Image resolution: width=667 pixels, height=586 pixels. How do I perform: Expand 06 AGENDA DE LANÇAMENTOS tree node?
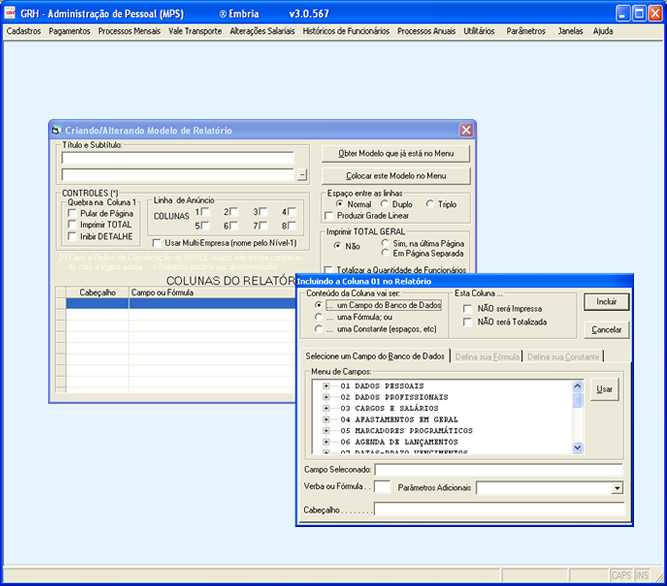pos(326,442)
